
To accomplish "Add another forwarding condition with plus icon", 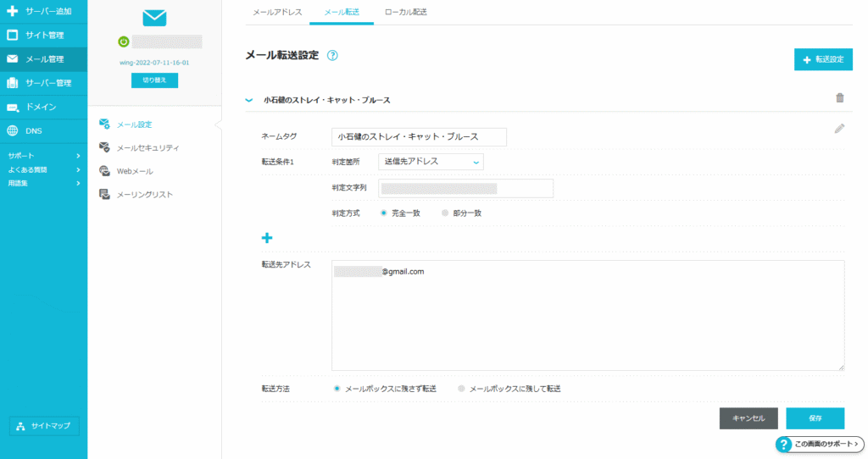I will 267,238.
